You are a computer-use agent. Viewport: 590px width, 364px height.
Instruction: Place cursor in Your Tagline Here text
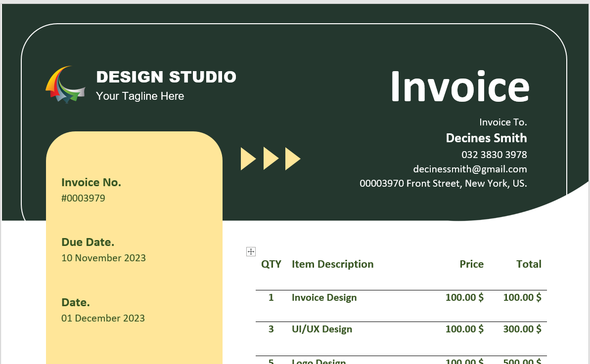coord(140,96)
